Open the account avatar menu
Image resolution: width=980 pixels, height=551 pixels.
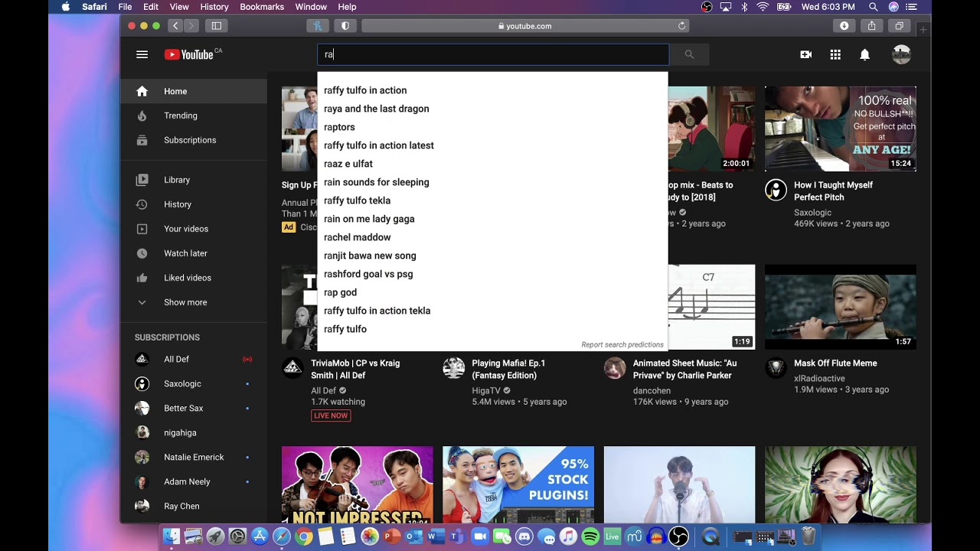click(x=901, y=54)
